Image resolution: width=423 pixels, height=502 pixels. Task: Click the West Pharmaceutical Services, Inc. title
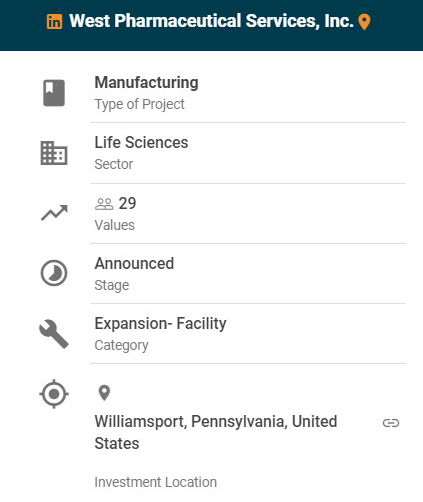click(x=211, y=21)
